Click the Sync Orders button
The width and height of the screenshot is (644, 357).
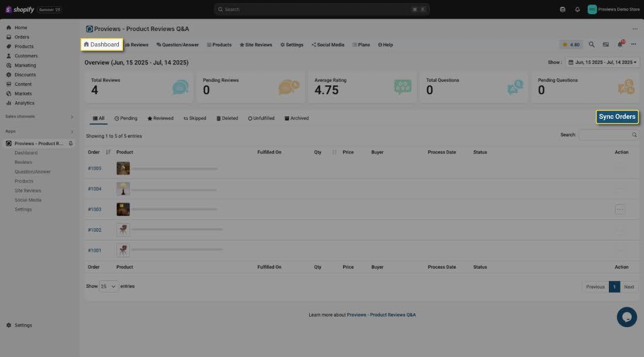pos(617,117)
